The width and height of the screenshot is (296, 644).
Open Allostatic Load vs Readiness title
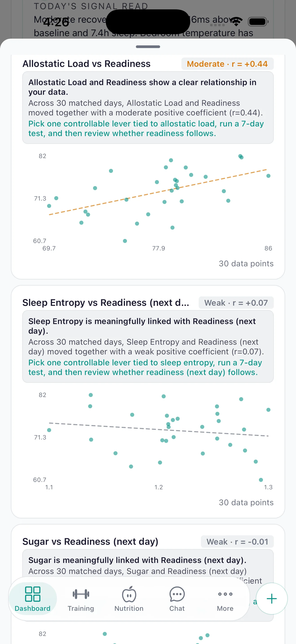87,64
